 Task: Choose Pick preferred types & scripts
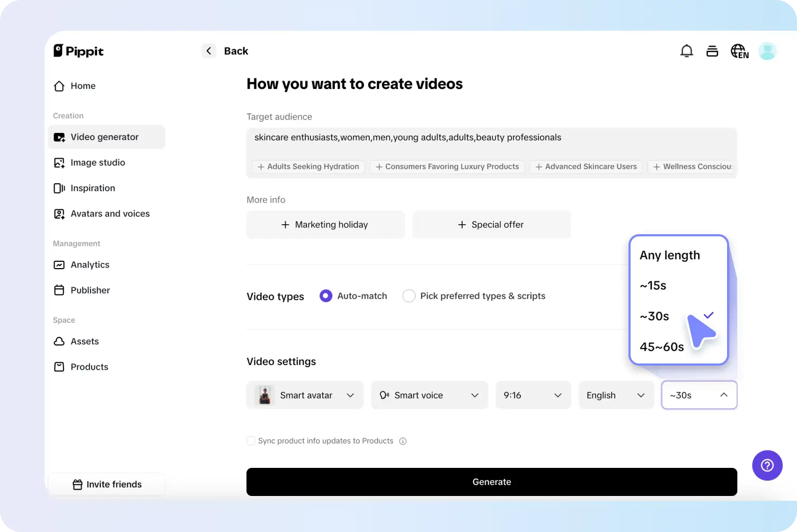click(409, 296)
